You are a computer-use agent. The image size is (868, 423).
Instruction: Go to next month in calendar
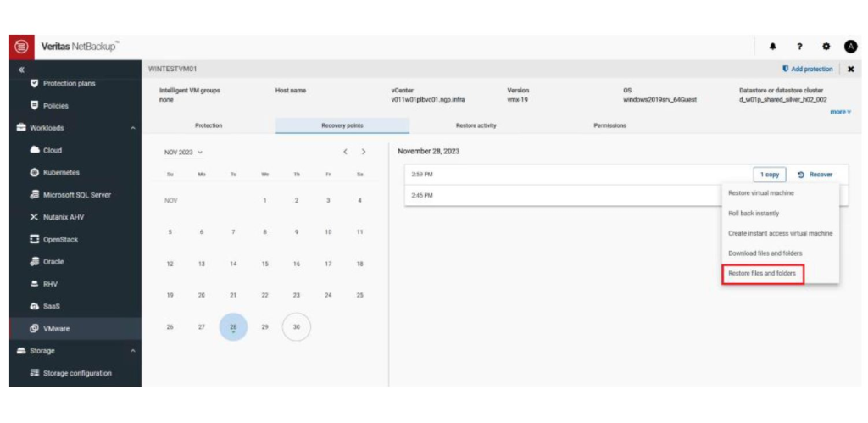tap(363, 152)
